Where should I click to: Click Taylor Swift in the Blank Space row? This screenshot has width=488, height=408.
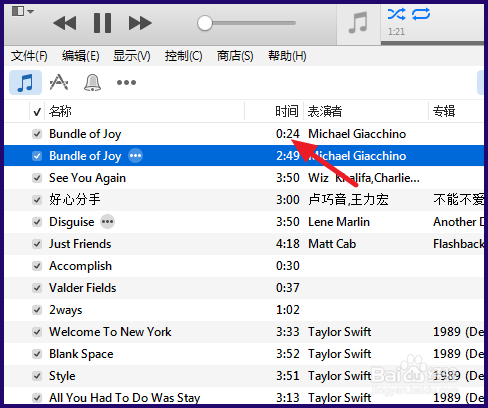click(x=340, y=354)
